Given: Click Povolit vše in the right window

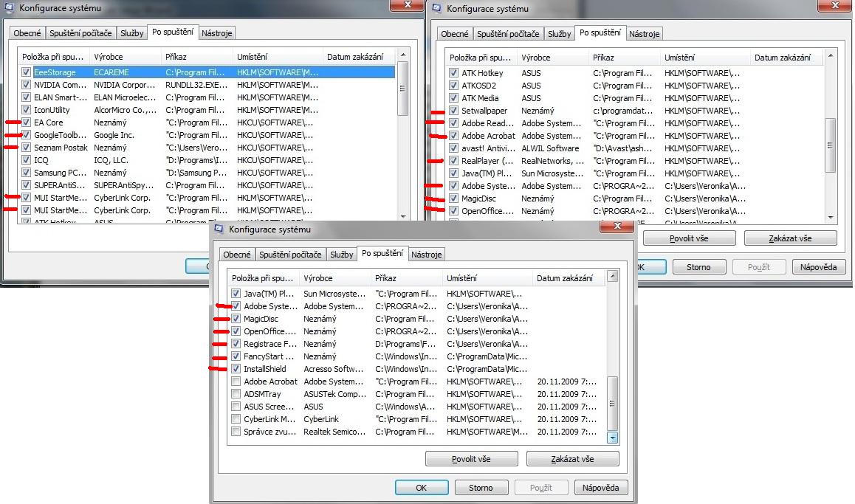Looking at the screenshot, I should click(689, 238).
